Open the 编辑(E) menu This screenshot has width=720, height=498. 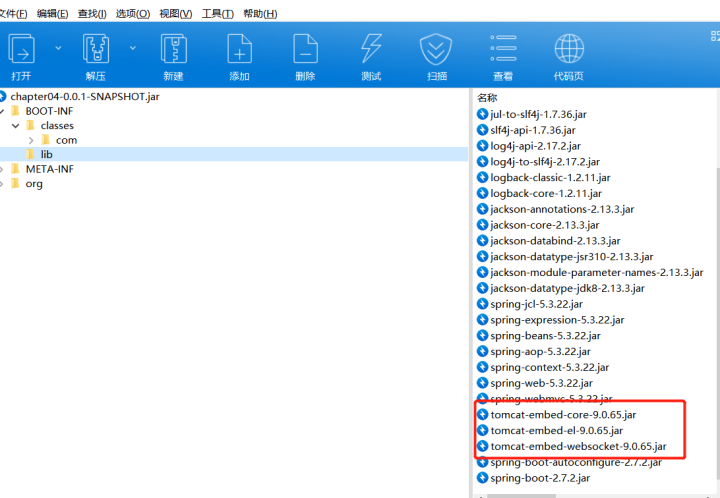coord(52,14)
